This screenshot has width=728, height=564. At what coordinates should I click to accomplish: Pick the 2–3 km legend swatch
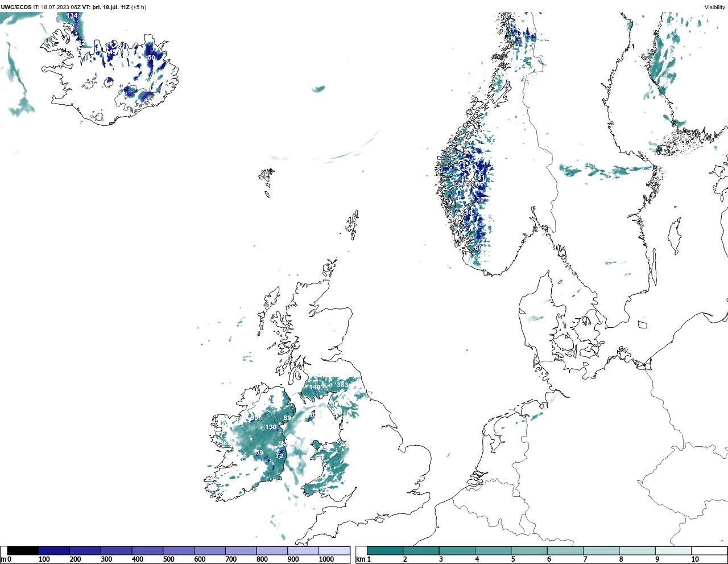click(421, 550)
